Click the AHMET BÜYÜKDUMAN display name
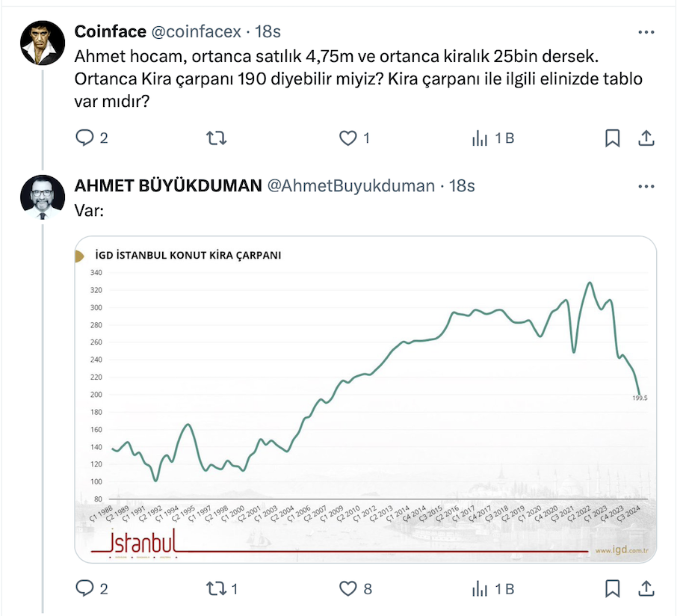 (x=168, y=185)
